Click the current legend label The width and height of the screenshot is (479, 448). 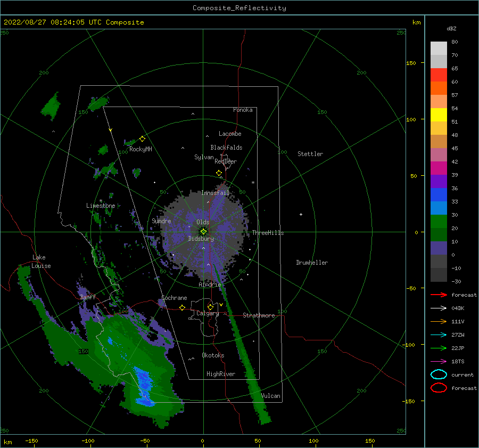pyautogui.click(x=463, y=374)
